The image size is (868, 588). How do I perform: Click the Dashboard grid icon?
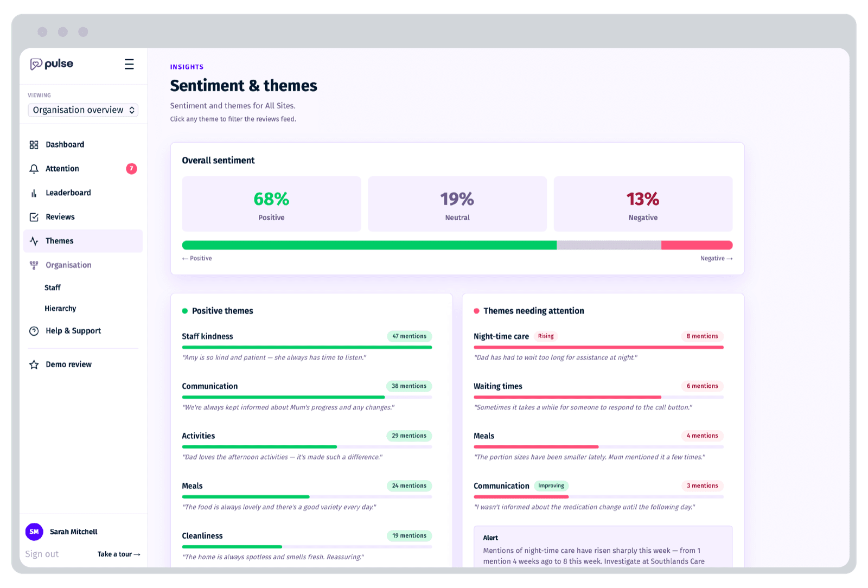(34, 145)
